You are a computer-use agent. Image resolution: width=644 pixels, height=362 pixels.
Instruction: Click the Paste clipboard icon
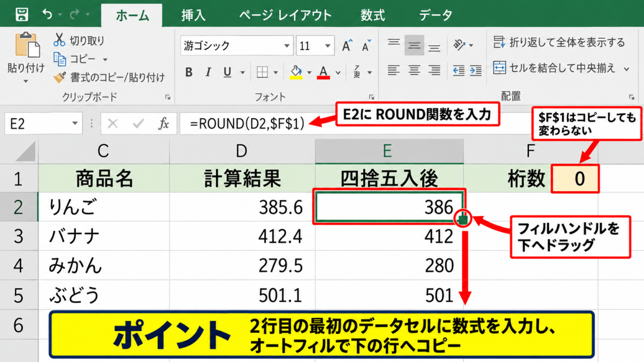(x=28, y=45)
